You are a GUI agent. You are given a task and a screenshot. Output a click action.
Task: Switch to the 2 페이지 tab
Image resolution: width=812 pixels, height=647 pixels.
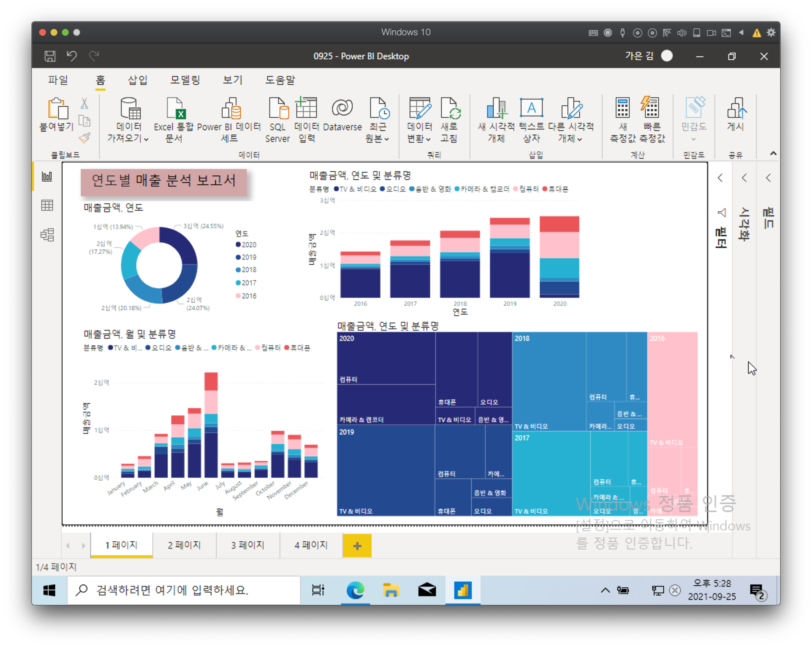(184, 545)
